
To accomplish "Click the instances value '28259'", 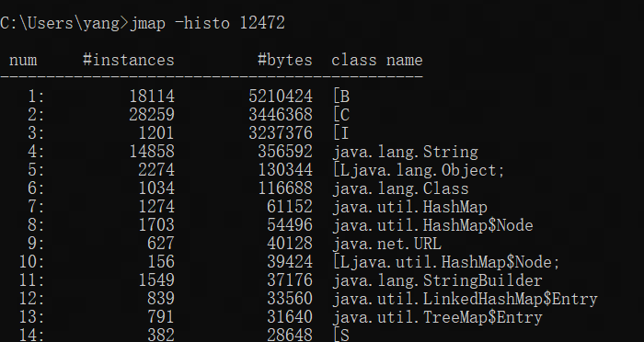I will point(152,115).
